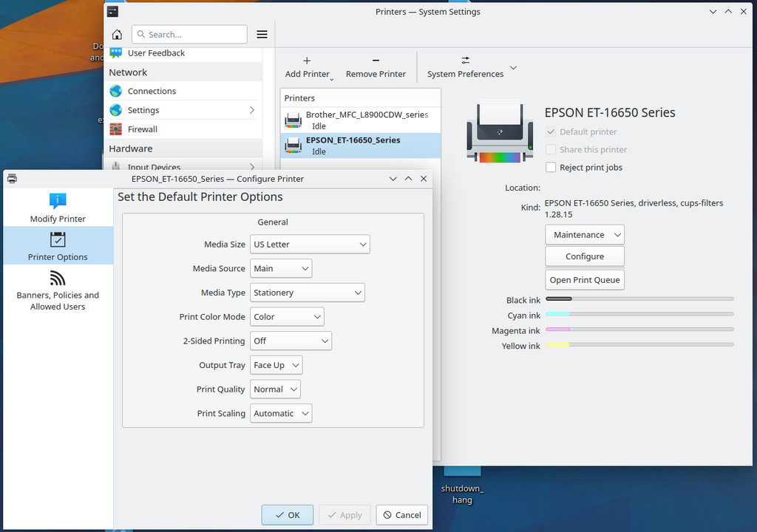This screenshot has height=532, width=757.
Task: Open the Maintenance dropdown button
Action: pyautogui.click(x=585, y=235)
